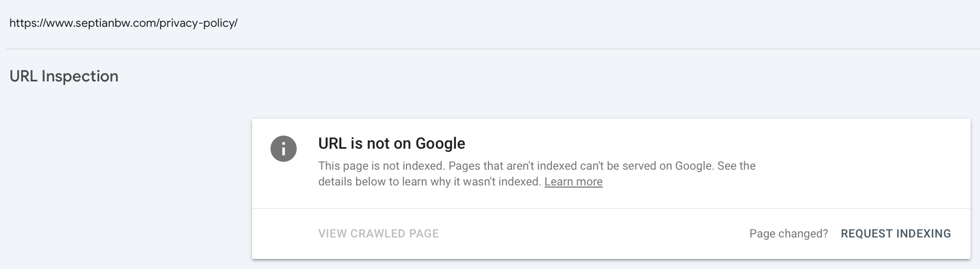Click the URL Inspection page heading

(x=64, y=76)
